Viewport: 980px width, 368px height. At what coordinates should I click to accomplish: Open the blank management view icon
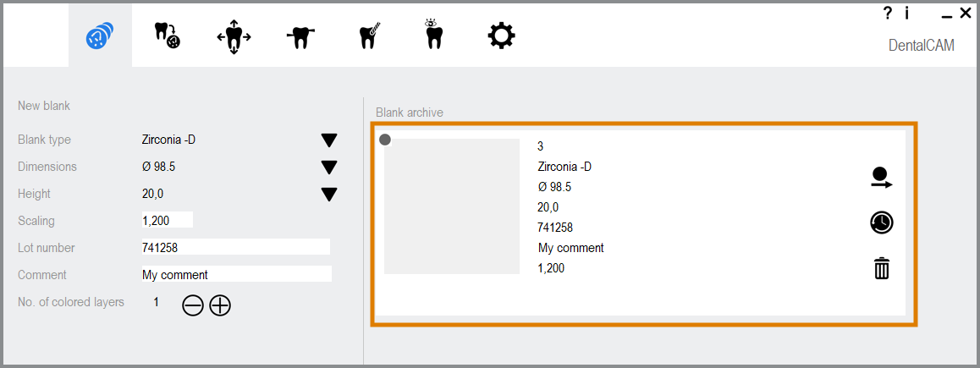pyautogui.click(x=100, y=36)
